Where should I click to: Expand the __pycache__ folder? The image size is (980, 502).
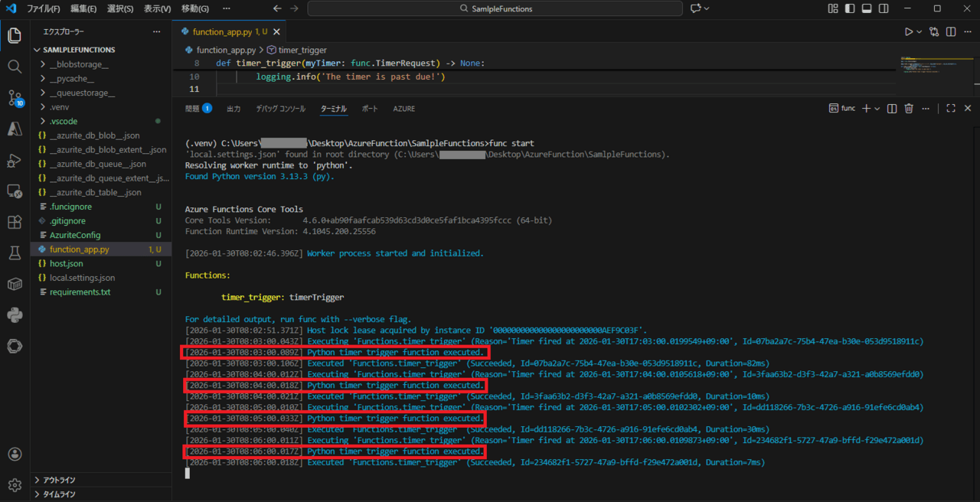(71, 78)
